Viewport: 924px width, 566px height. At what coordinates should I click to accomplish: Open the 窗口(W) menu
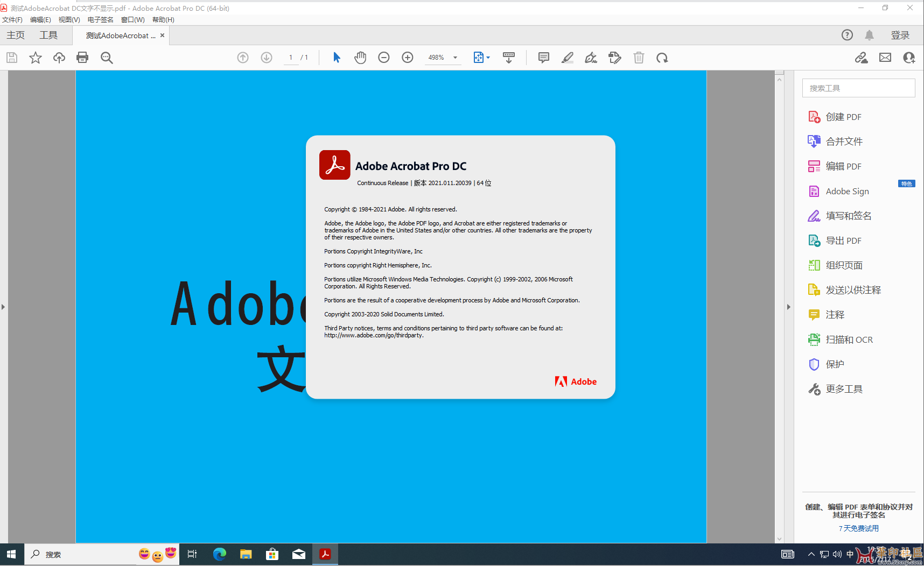[133, 20]
